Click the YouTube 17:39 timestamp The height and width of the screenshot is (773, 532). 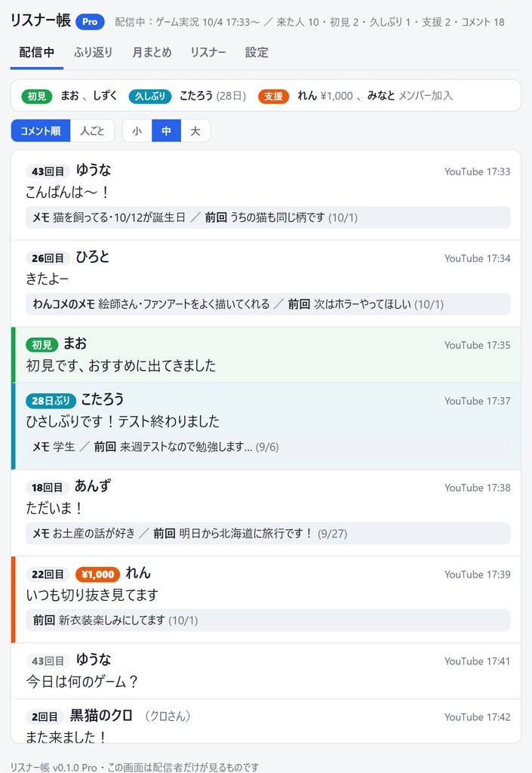tap(478, 574)
